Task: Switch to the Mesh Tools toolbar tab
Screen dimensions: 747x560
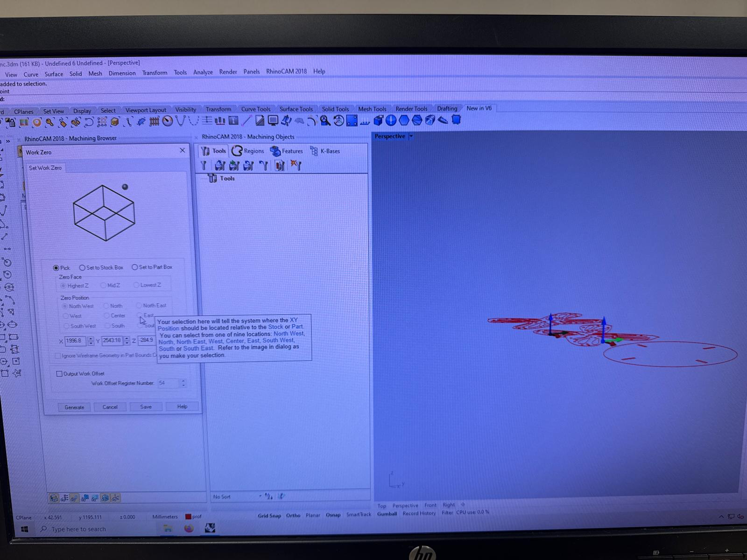Action: tap(372, 109)
